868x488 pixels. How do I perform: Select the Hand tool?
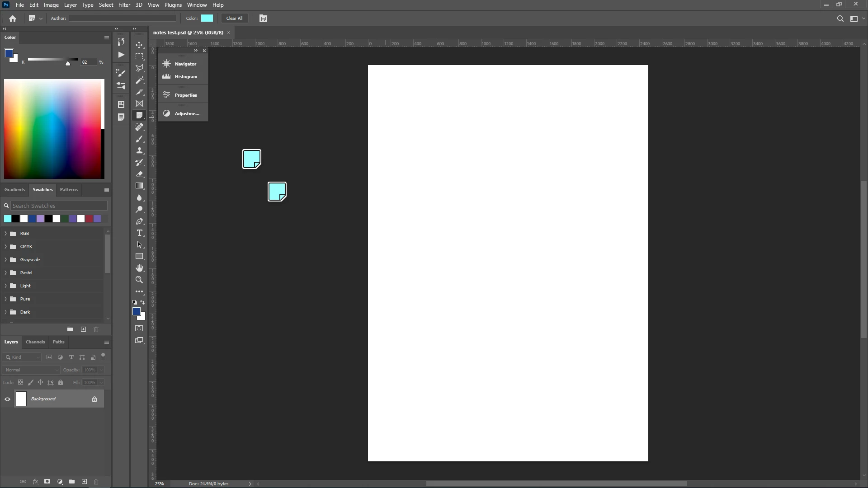(x=139, y=268)
